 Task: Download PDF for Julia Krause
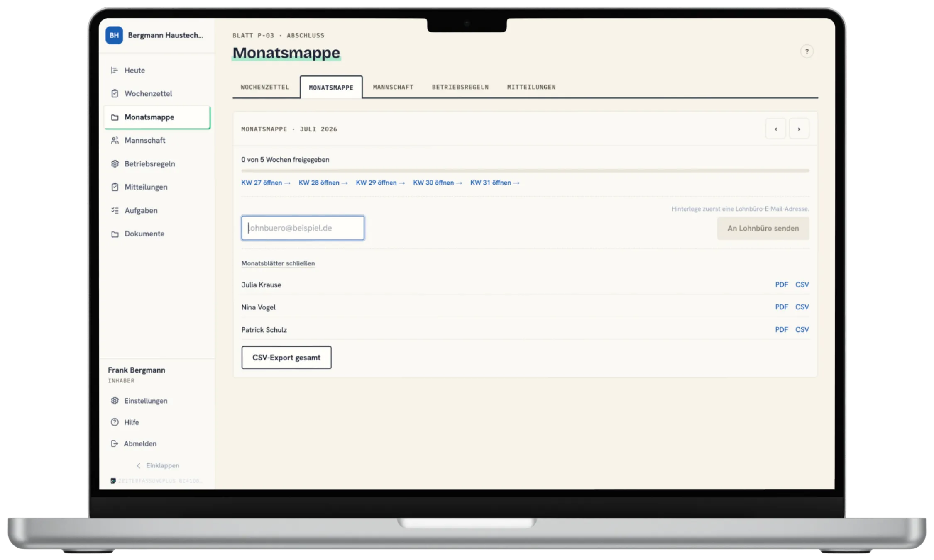[x=781, y=285]
